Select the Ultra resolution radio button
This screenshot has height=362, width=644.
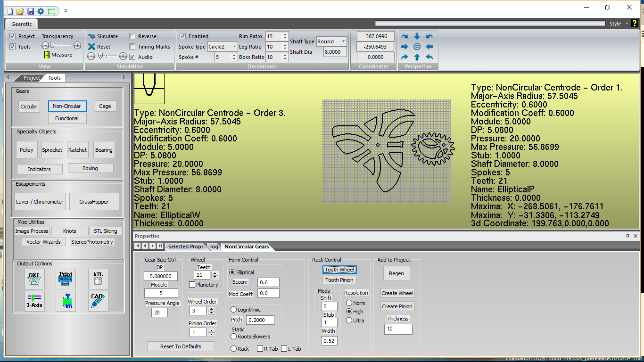point(349,321)
